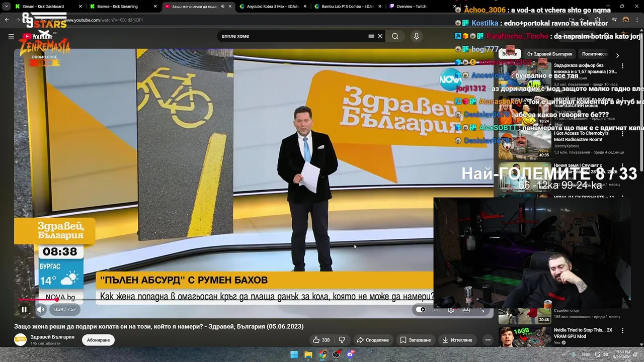Open OBS Studio from taskbar
The height and width of the screenshot is (362, 644).
pos(336,354)
